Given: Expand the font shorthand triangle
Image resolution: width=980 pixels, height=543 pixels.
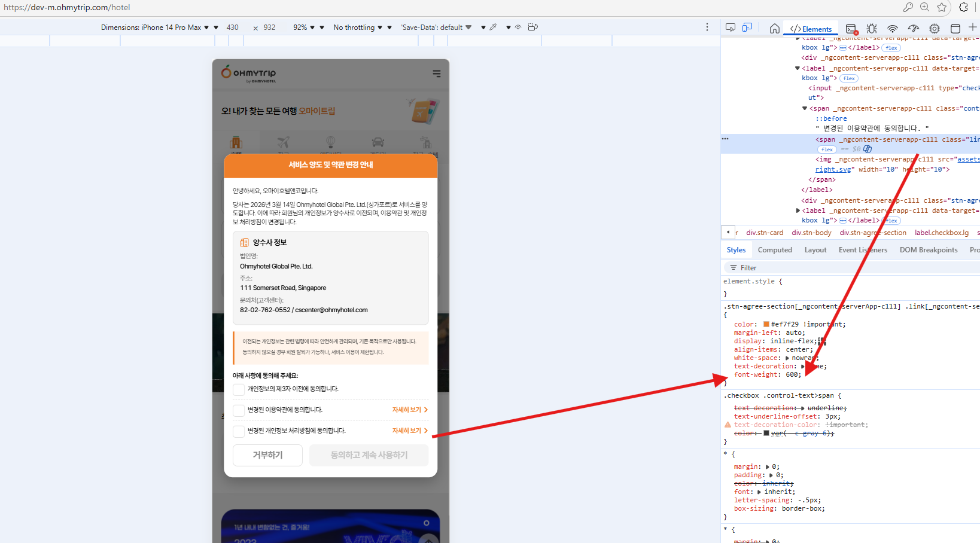Looking at the screenshot, I should 759,492.
